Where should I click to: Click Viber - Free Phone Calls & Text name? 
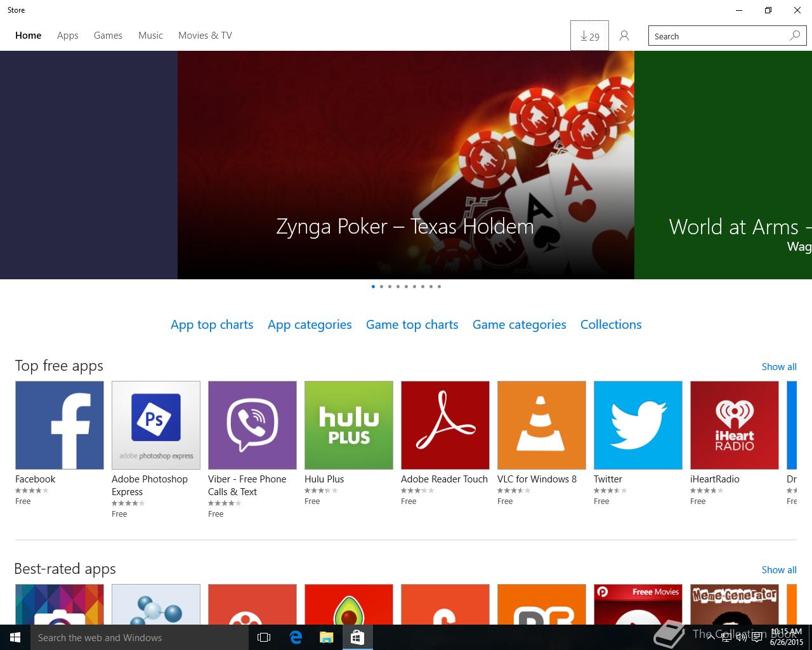click(247, 486)
